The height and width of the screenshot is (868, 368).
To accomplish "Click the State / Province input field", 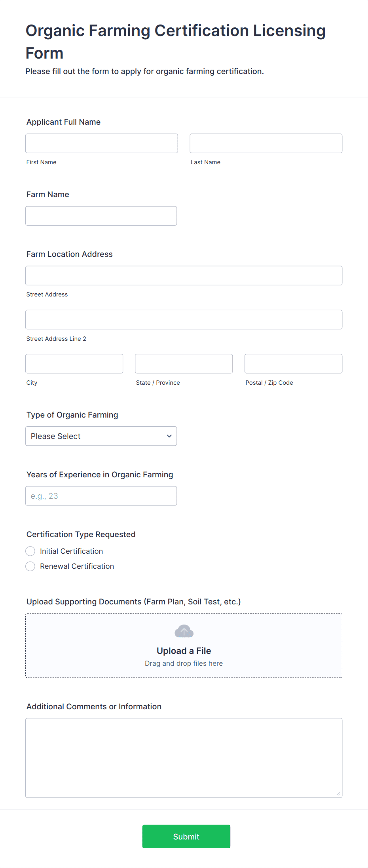I will [x=184, y=363].
